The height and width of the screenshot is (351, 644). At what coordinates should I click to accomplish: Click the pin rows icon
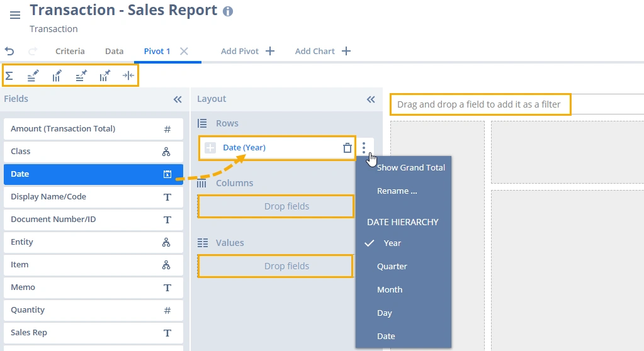[81, 76]
